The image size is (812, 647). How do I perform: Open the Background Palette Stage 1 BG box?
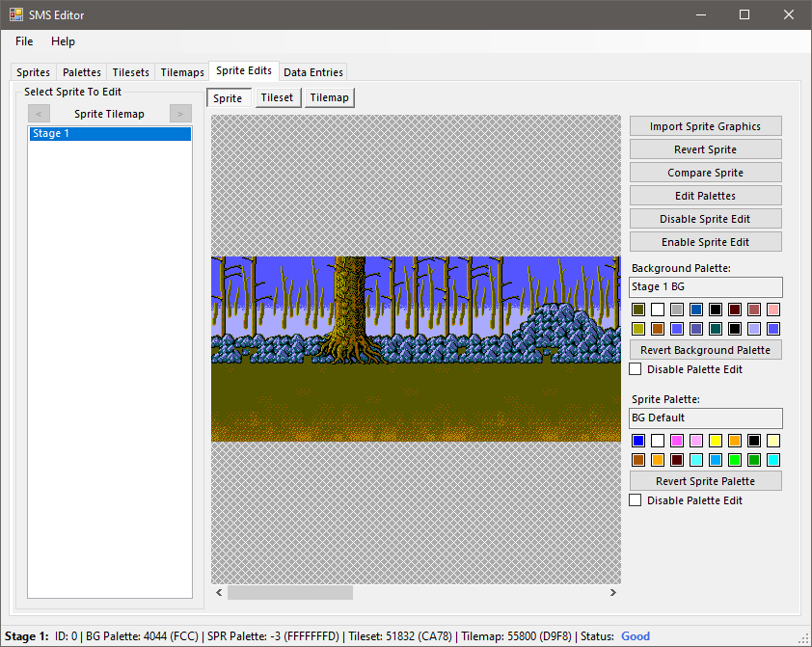[705, 286]
